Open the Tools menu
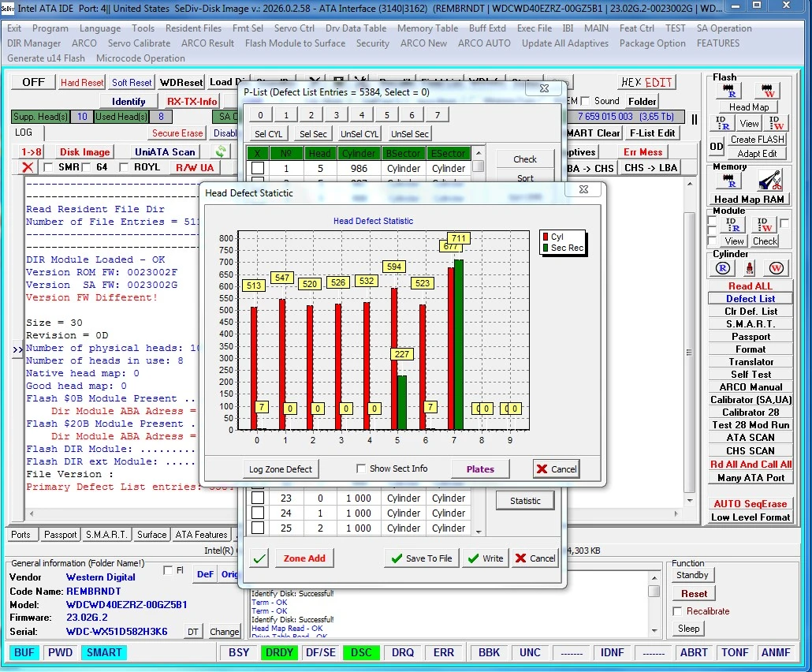 143,28
